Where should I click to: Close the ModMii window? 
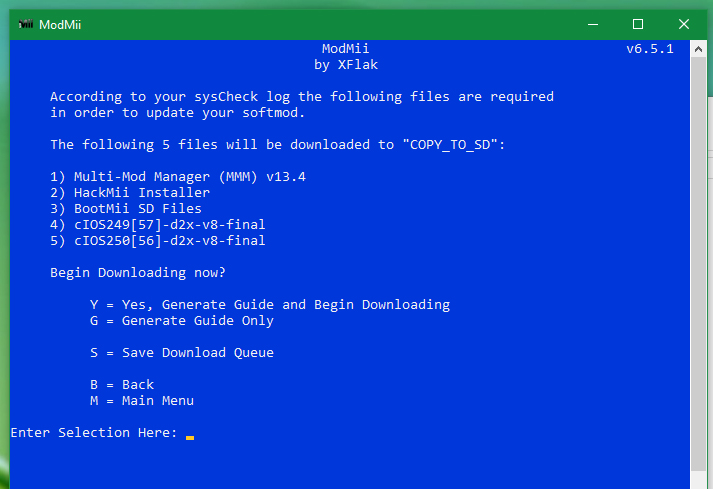pyautogui.click(x=683, y=25)
